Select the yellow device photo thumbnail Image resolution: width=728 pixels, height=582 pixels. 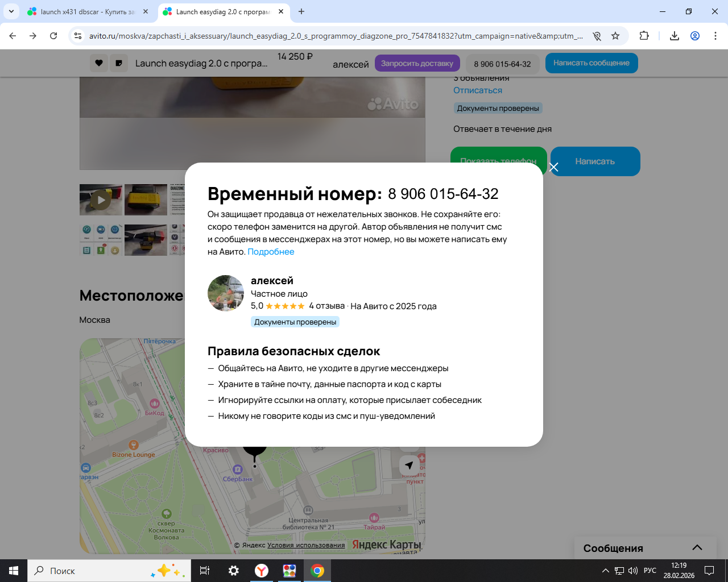[146, 199]
